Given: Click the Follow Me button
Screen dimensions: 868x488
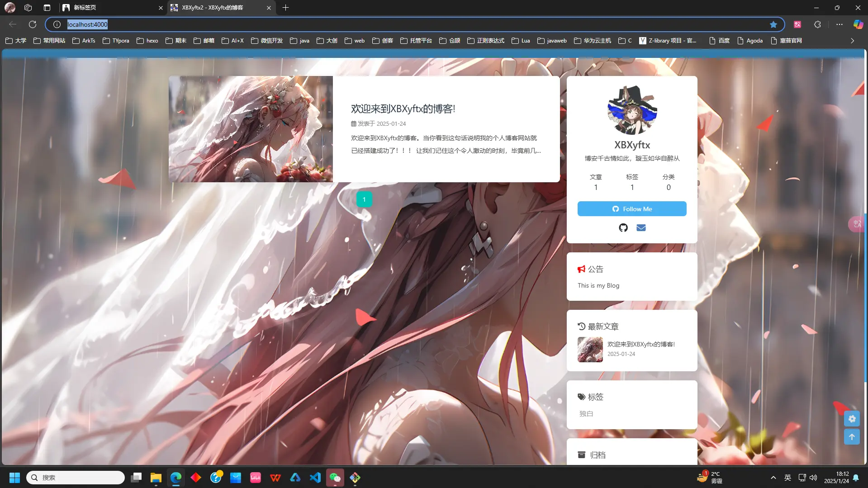Looking at the screenshot, I should (x=632, y=209).
